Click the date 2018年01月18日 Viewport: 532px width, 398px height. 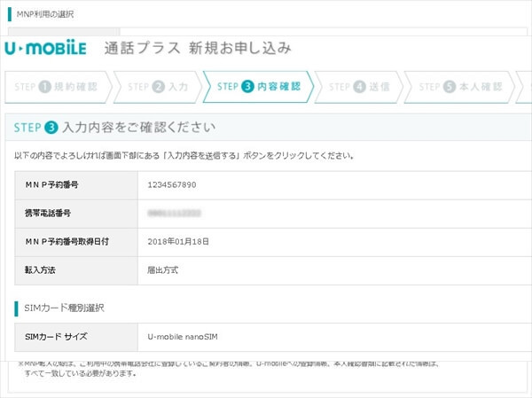click(178, 242)
